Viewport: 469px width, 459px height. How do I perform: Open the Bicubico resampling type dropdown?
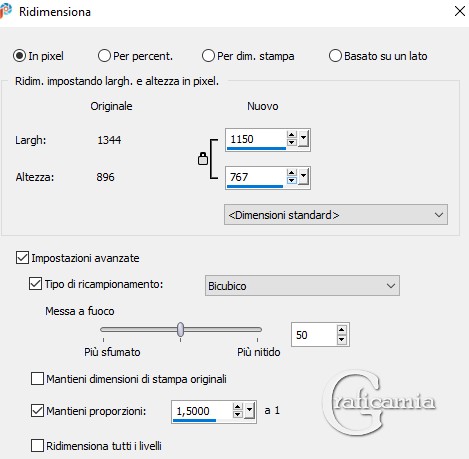coord(302,286)
